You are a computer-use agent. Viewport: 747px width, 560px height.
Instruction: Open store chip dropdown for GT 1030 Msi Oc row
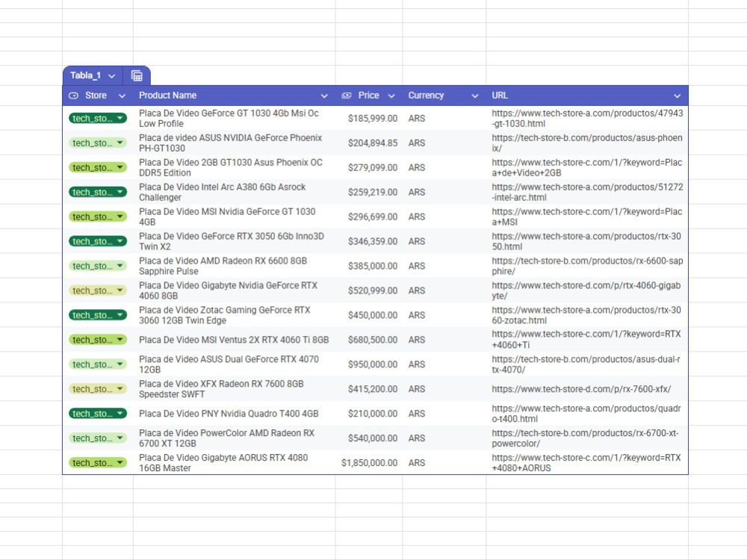tap(120, 118)
